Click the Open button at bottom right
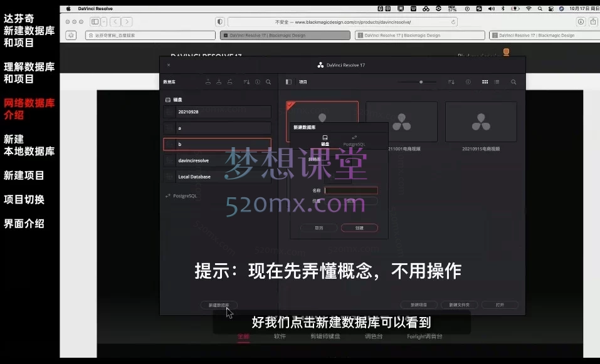 500,304
